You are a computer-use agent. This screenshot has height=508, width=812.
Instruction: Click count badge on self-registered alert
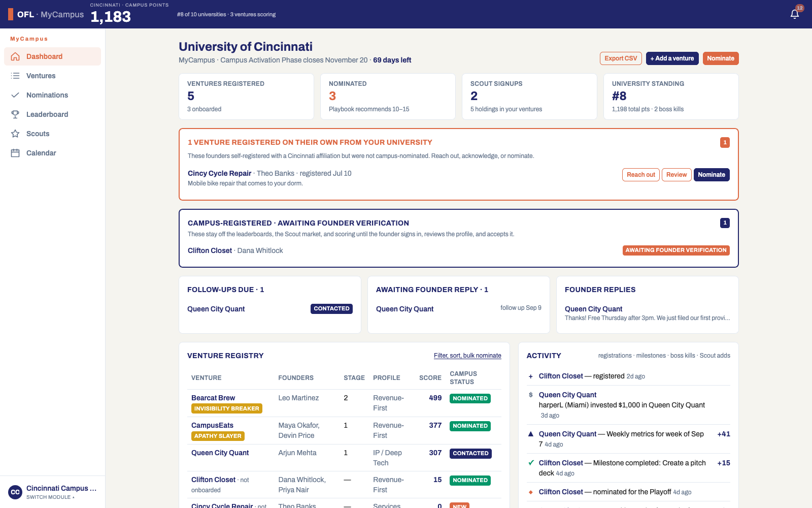click(725, 143)
